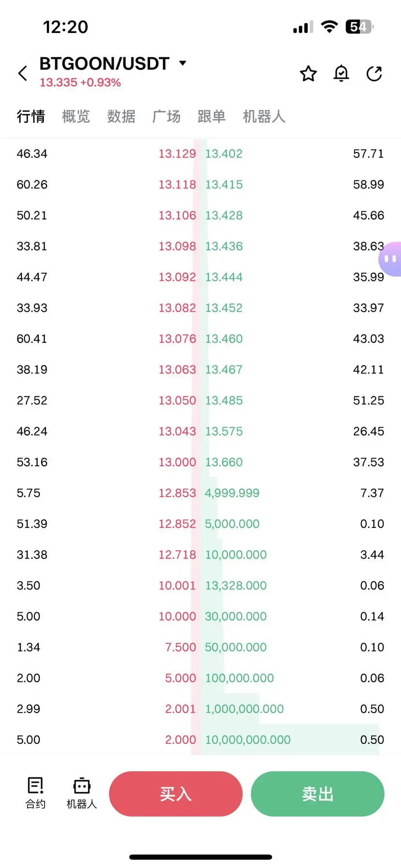This screenshot has height=868, width=401.
Task: Open 合约 contracts icon at bottom
Action: click(x=35, y=793)
